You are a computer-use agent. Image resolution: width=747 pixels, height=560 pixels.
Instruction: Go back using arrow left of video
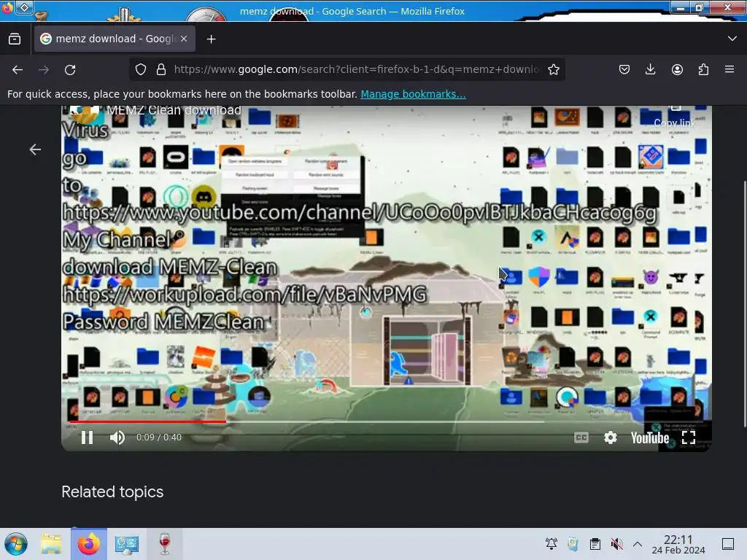coord(35,149)
